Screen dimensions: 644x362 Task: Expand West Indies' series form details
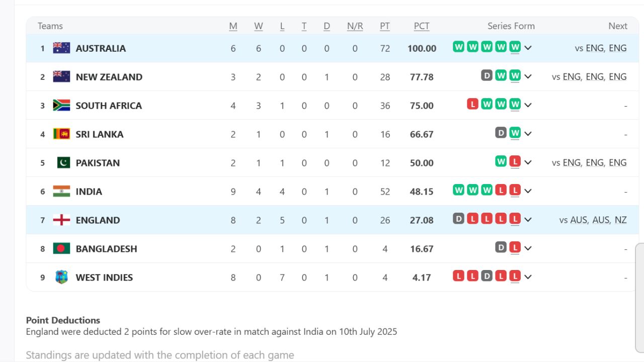click(x=527, y=277)
